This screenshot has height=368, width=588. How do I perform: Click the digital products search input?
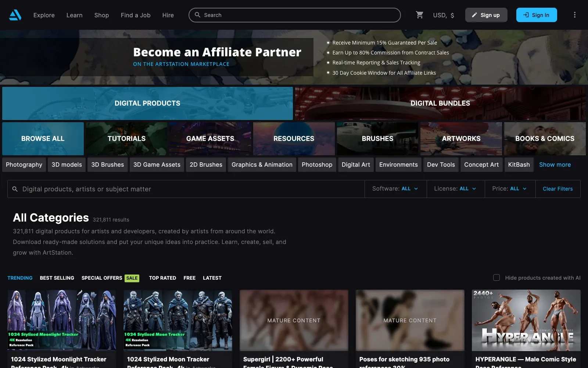coord(186,189)
